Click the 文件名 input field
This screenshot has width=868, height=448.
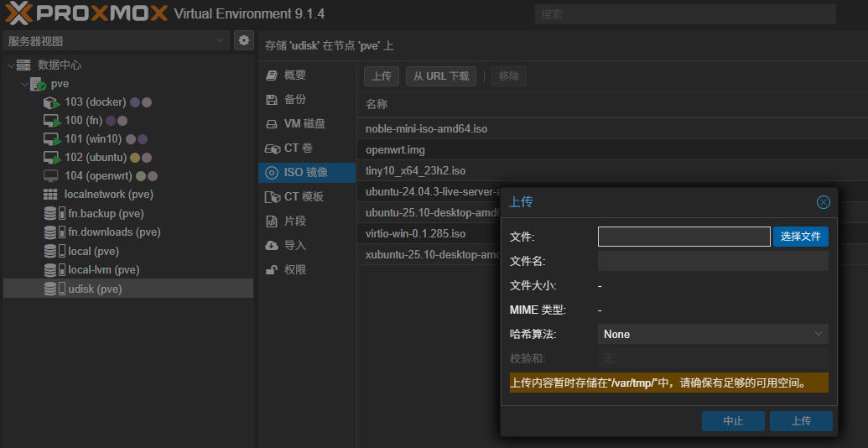click(713, 262)
